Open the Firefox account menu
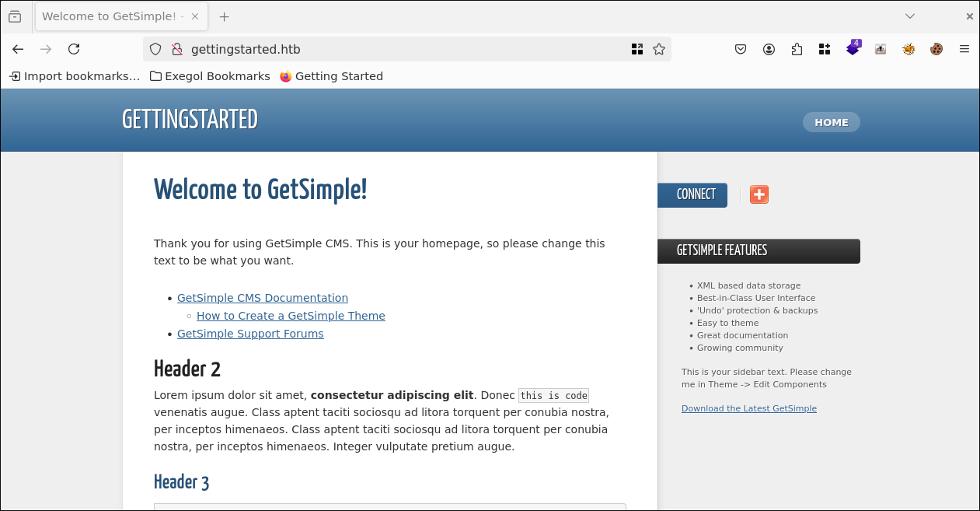Image resolution: width=980 pixels, height=511 pixels. pyautogui.click(x=769, y=48)
